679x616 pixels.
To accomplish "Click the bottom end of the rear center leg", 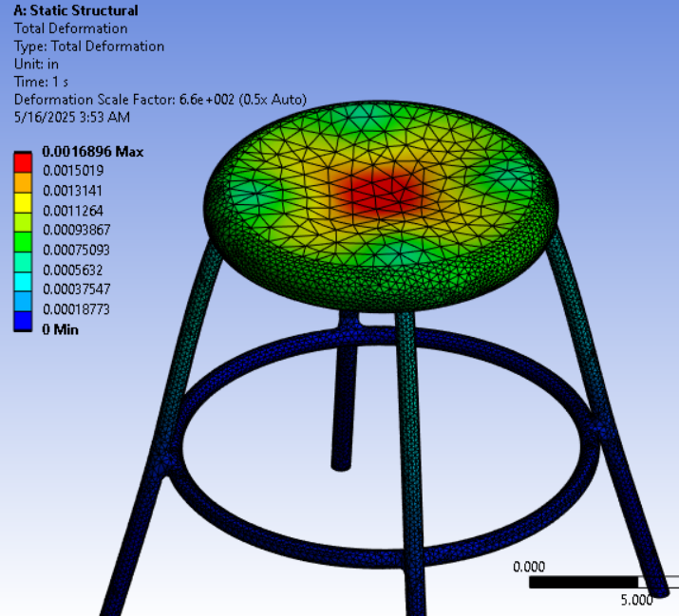I will coord(341,464).
